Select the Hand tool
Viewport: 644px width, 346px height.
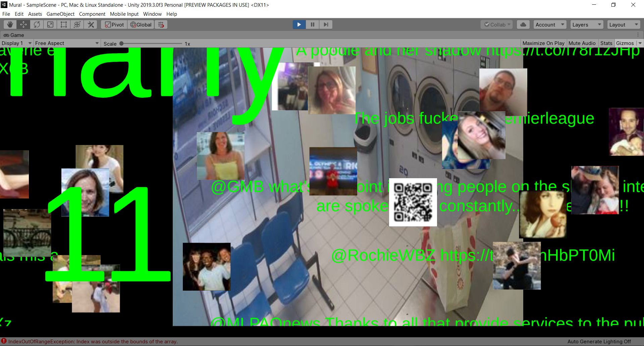tap(10, 24)
